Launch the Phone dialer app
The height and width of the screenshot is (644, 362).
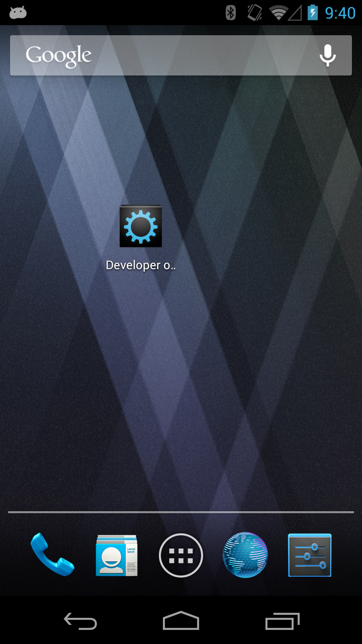[52, 555]
